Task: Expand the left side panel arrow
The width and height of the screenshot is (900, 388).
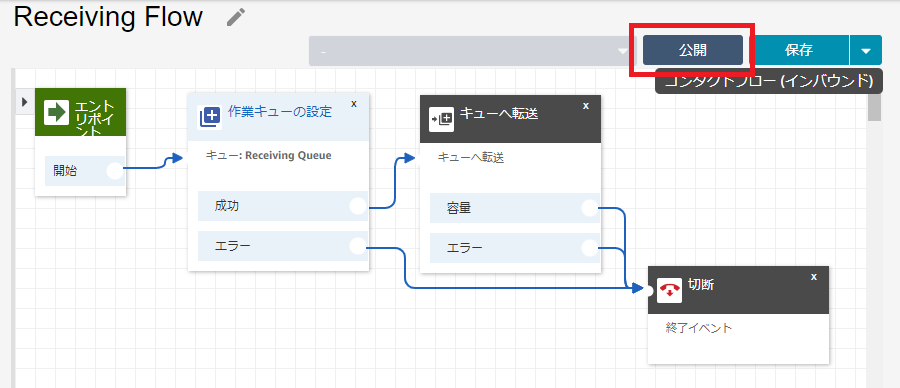Action: point(24,102)
